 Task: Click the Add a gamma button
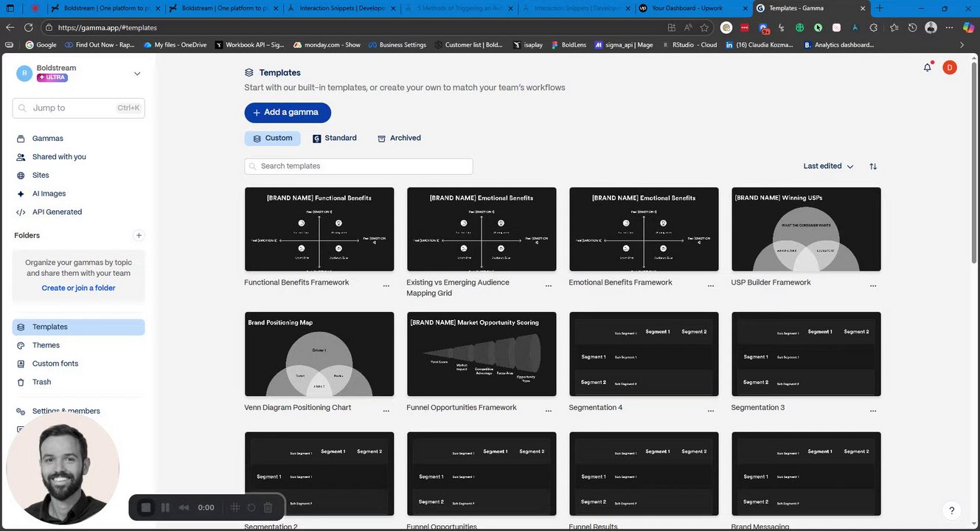(x=288, y=113)
